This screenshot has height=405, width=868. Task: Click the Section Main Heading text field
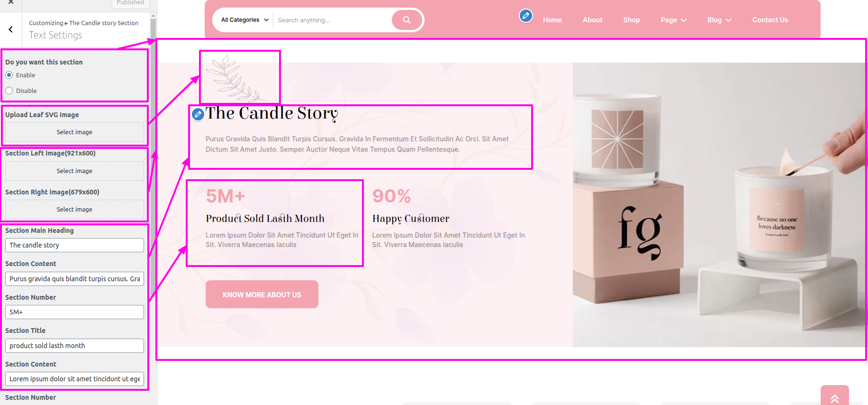[x=74, y=245]
